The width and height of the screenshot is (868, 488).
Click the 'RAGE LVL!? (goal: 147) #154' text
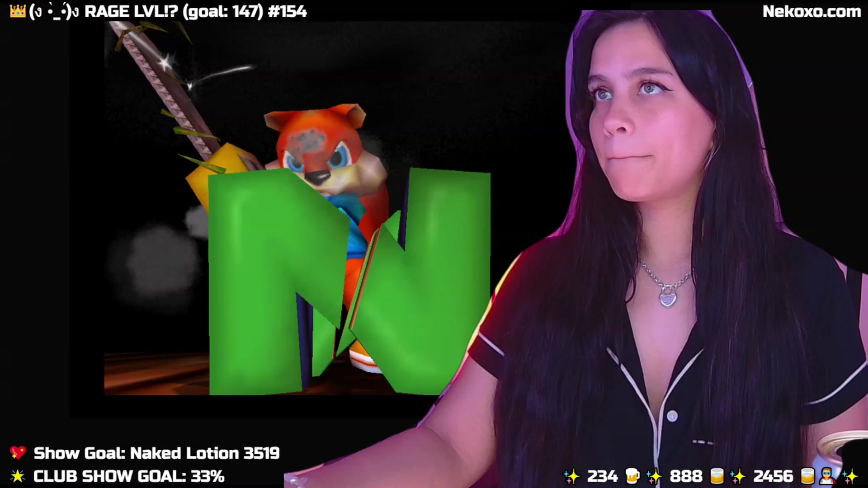point(196,12)
